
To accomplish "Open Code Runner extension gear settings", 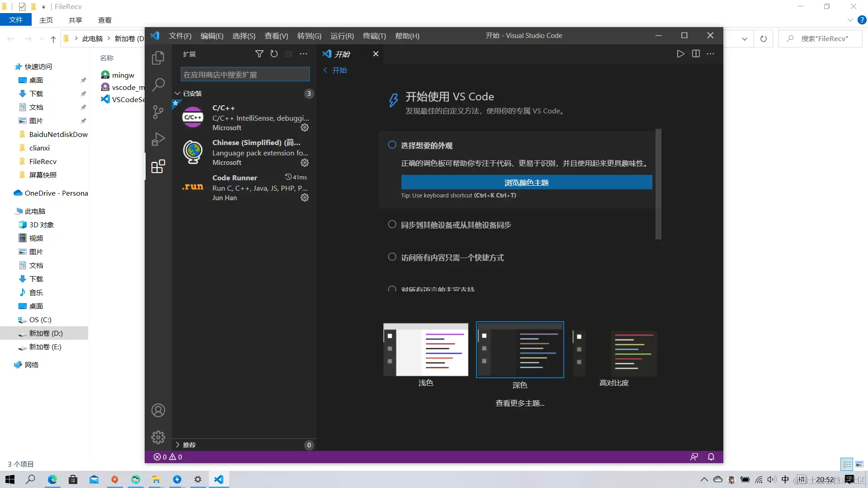I will (305, 197).
